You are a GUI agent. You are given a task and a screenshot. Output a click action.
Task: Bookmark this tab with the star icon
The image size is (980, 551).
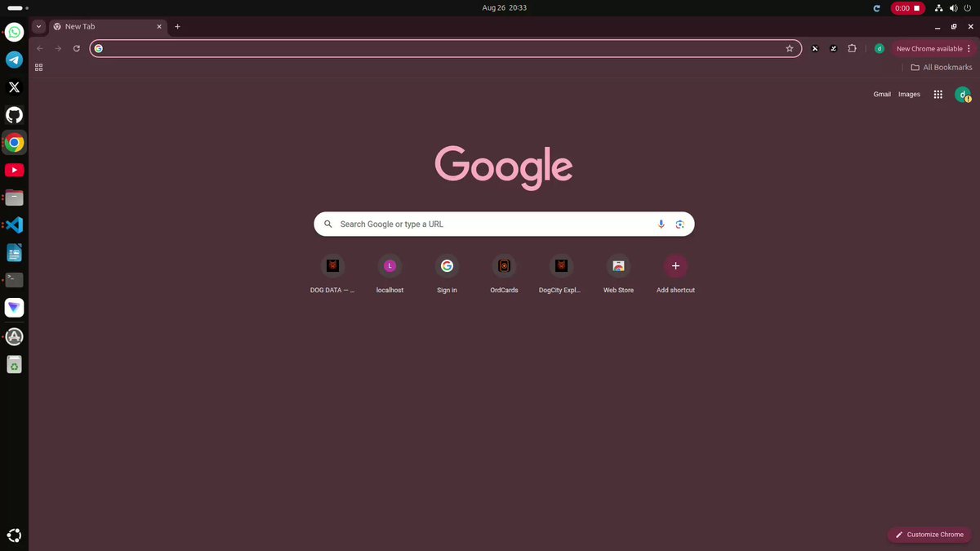click(790, 49)
